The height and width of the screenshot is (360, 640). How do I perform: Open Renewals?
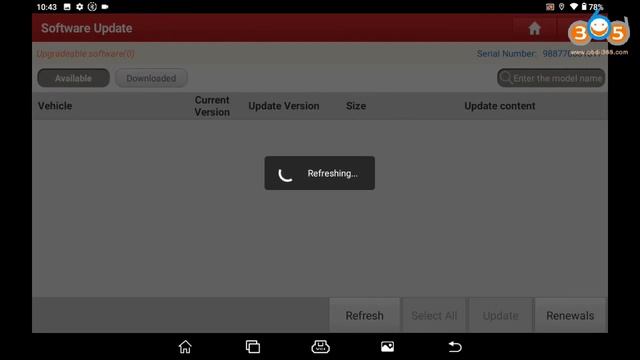(570, 316)
